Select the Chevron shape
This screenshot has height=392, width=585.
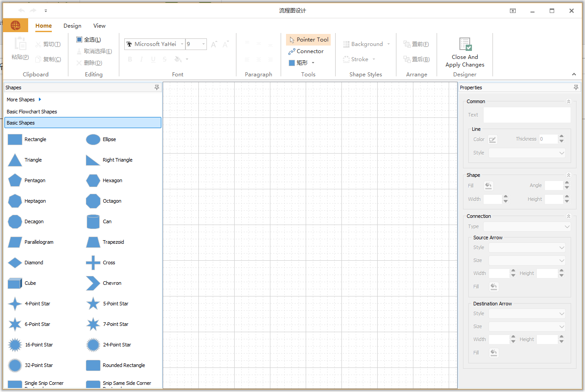point(93,283)
